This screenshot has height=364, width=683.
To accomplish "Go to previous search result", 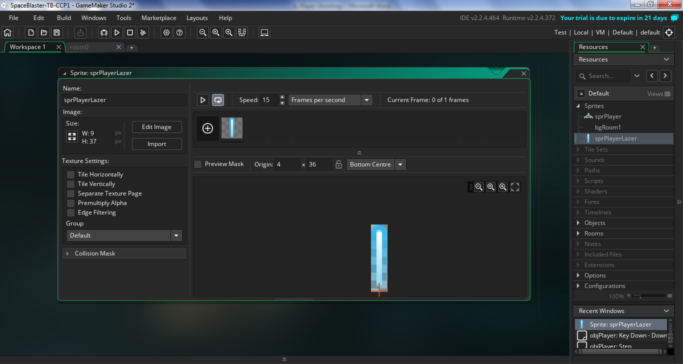I will coord(652,76).
